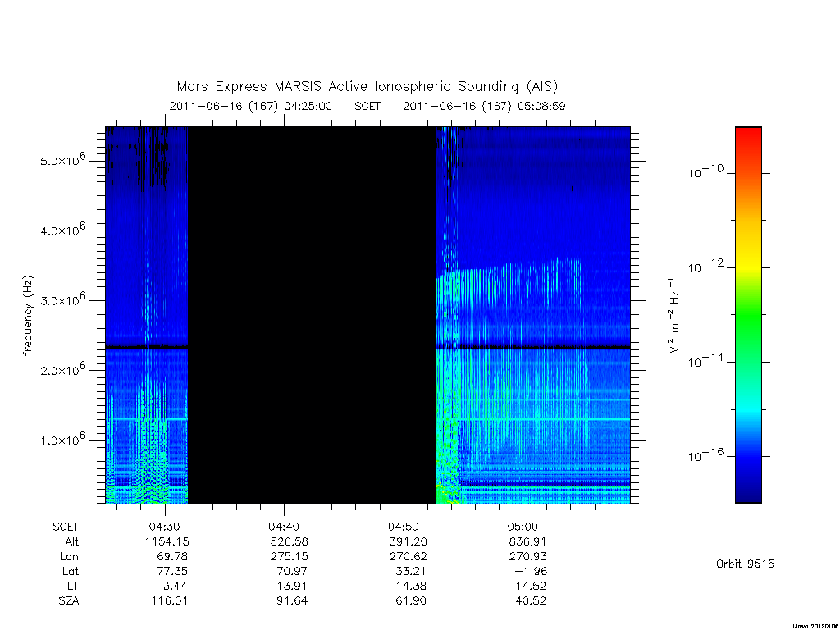The height and width of the screenshot is (630, 840).
Task: Click the green band of the color bar
Action: [x=748, y=316]
